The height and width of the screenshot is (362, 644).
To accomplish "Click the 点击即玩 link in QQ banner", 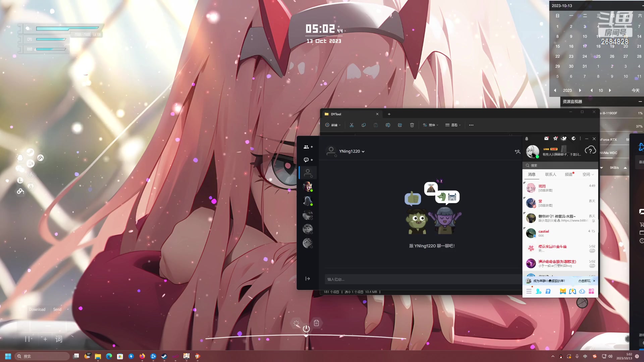I will pyautogui.click(x=584, y=281).
